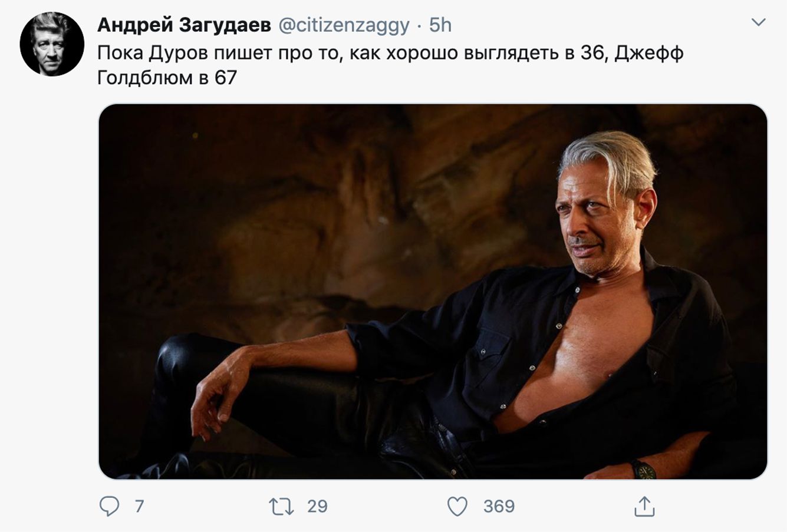This screenshot has width=787, height=532.
Task: Click the reply count 7
Action: coord(139,506)
